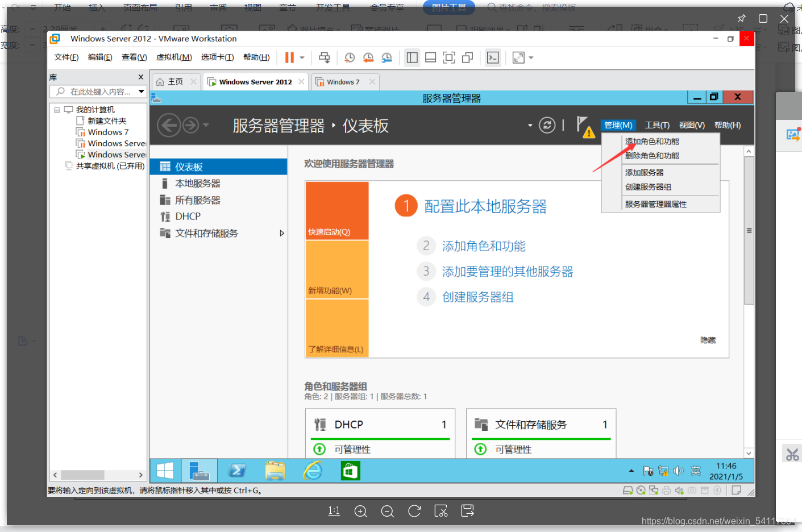
Task: Click the 配置此本地服务器 link
Action: click(485, 206)
